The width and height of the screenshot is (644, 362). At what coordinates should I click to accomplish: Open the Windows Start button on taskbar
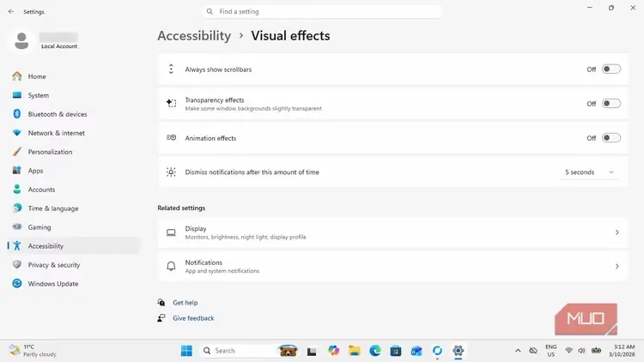(186, 351)
